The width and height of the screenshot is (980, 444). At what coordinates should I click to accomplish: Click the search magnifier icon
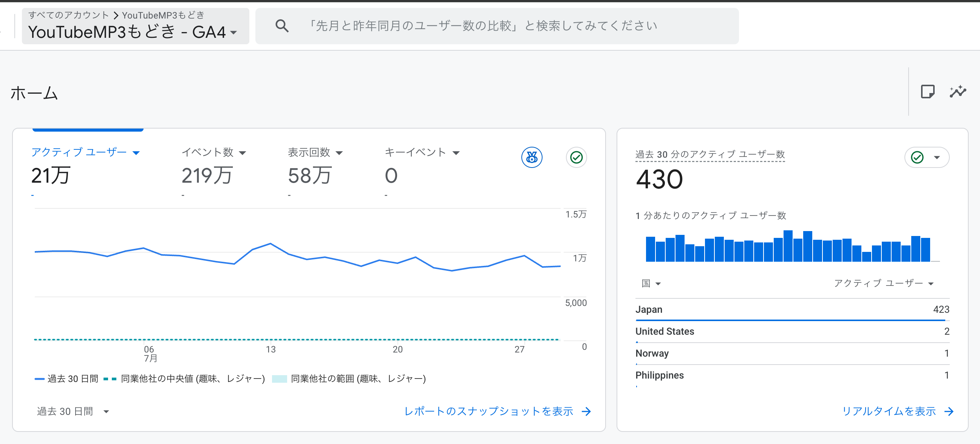click(282, 26)
